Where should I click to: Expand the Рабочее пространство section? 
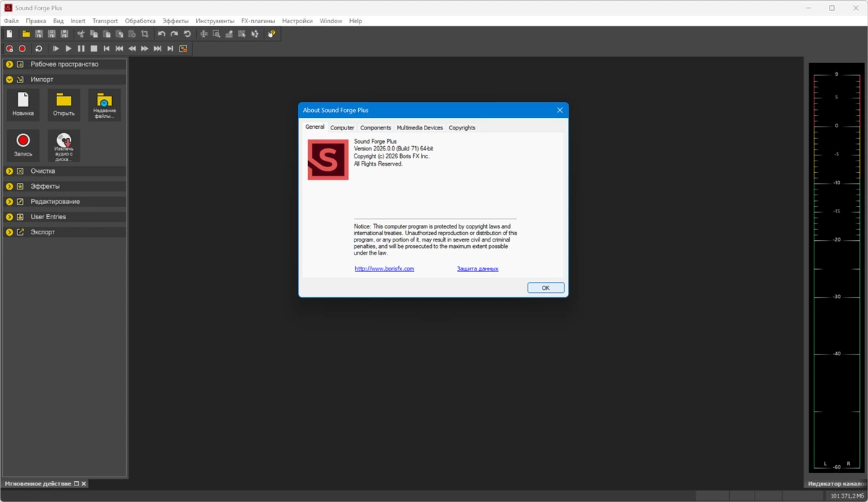click(9, 64)
